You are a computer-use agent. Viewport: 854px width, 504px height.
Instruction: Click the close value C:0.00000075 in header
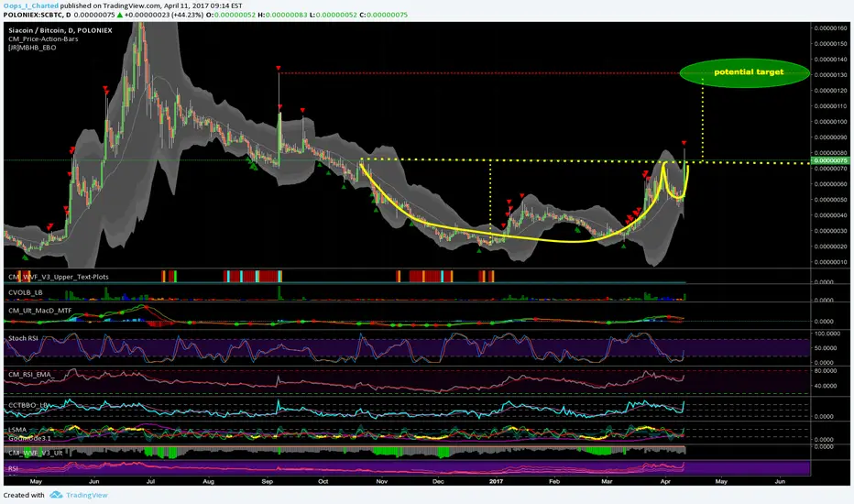pyautogui.click(x=383, y=15)
